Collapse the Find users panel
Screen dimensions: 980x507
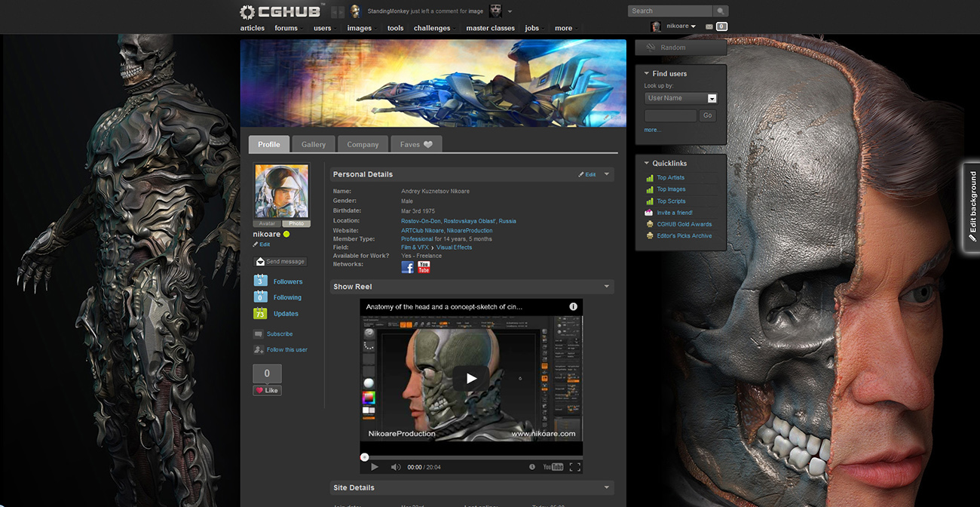647,73
